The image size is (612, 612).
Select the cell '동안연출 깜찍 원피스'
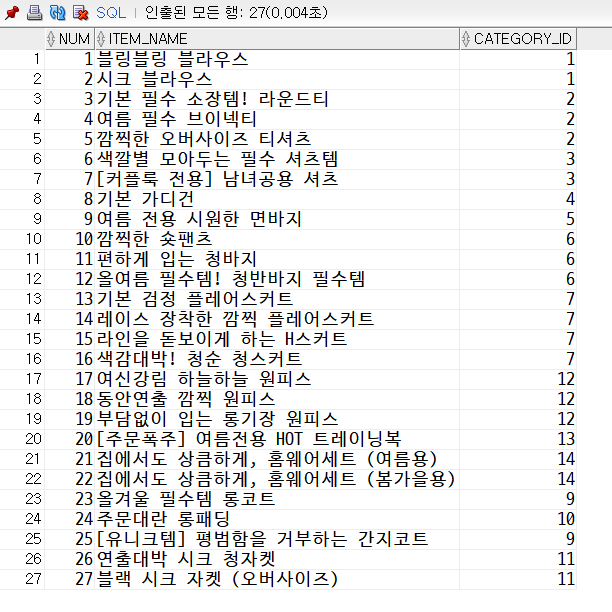pos(277,399)
